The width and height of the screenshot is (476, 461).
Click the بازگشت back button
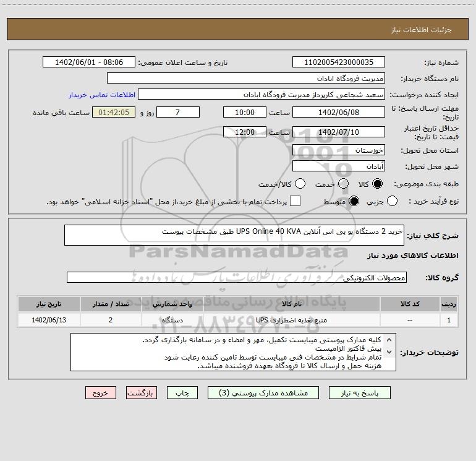pos(142,393)
